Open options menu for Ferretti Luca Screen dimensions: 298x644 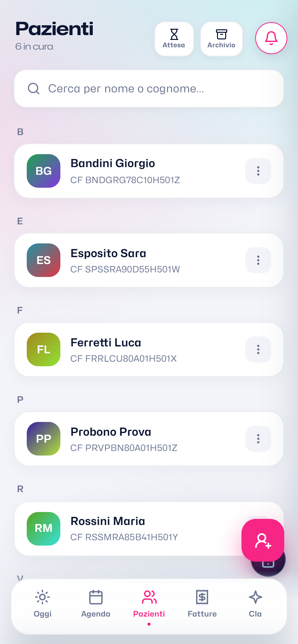coord(258,349)
